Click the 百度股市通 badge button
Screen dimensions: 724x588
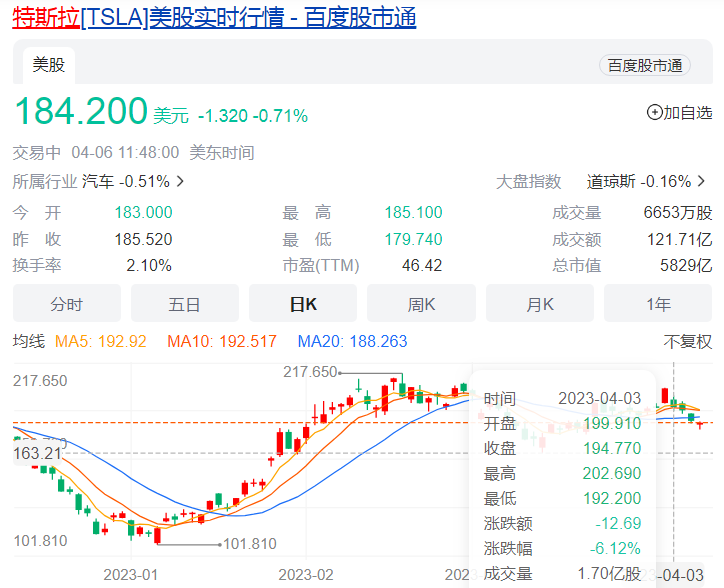tap(645, 66)
